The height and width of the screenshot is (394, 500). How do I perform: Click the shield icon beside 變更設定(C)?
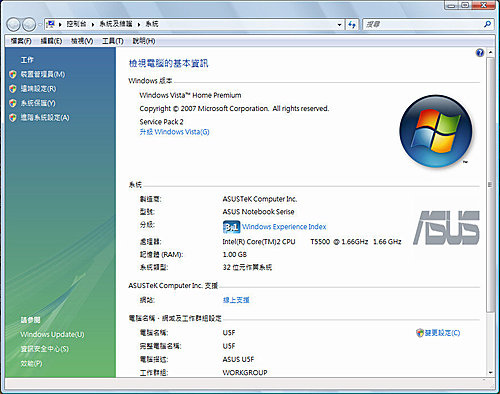(420, 333)
